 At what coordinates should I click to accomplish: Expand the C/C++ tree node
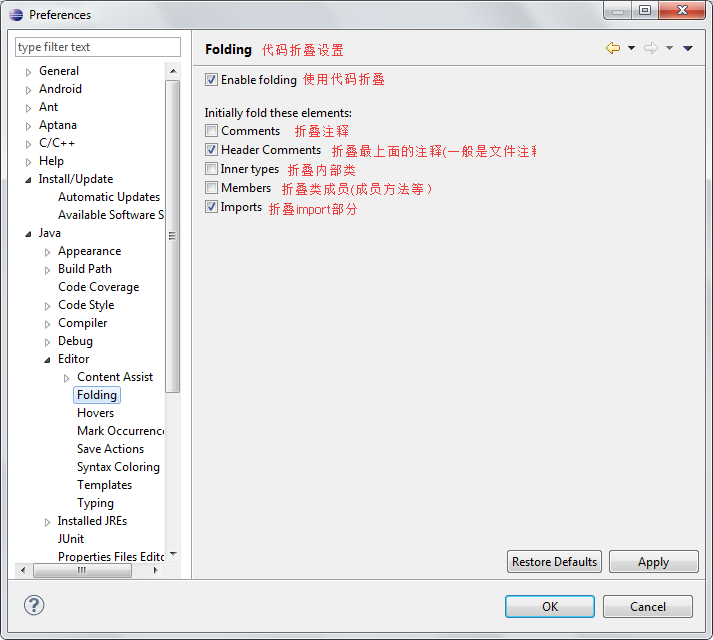tap(29, 144)
